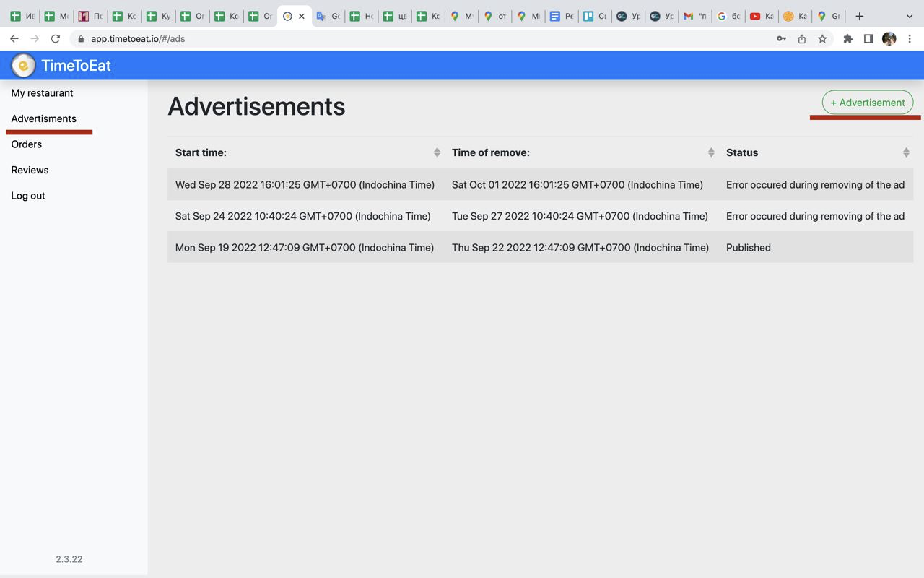924x578 pixels.
Task: Switch to the Maps tab labeled 'от'
Action: (495, 16)
